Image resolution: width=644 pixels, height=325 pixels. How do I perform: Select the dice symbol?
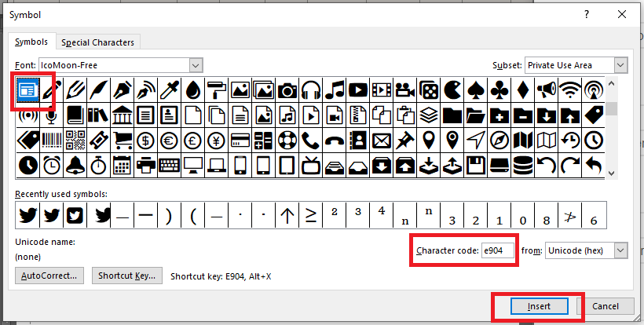pyautogui.click(x=429, y=89)
